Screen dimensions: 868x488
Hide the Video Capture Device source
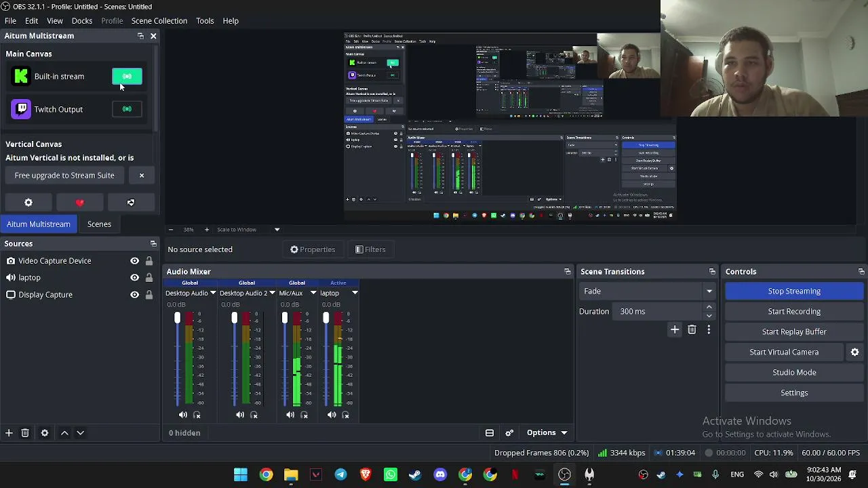click(135, 261)
